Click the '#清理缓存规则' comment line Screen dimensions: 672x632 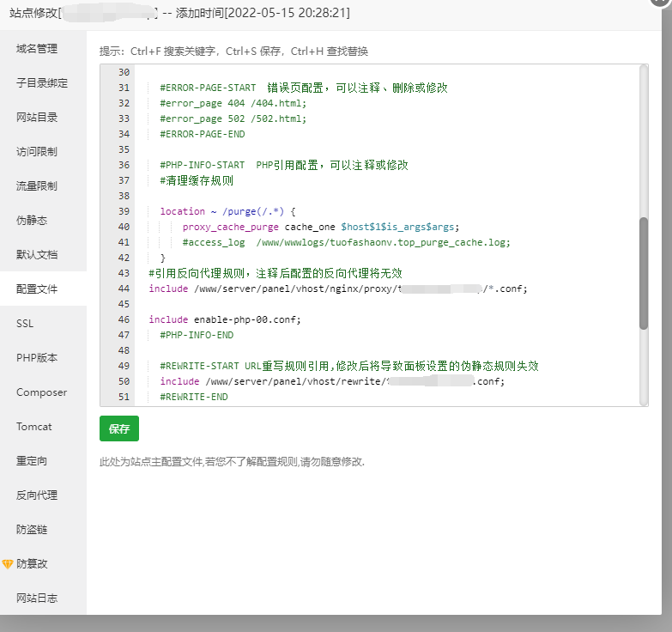(197, 180)
